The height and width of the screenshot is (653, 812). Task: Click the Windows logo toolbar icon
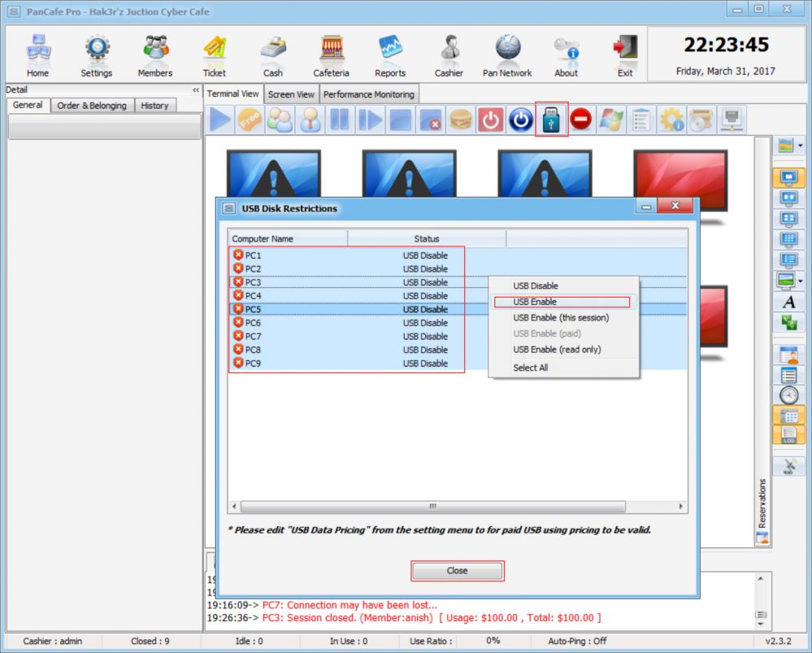tap(611, 120)
